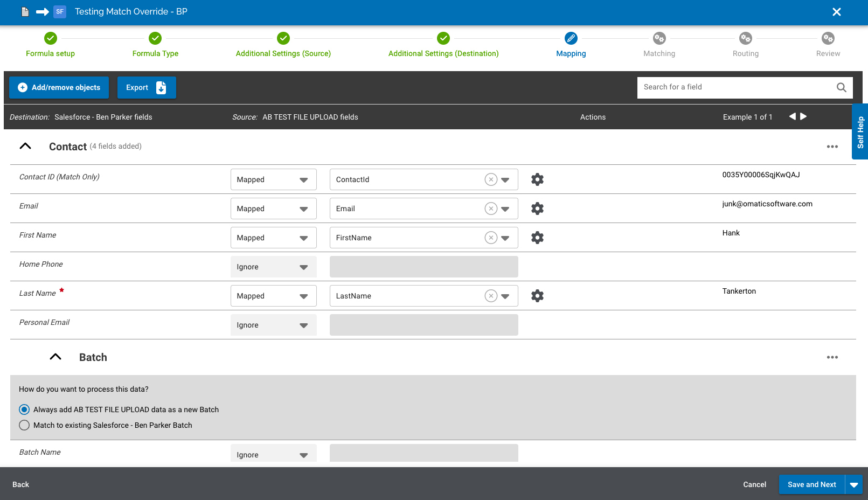
Task: Open the ellipsis menu for the Contact section
Action: (832, 146)
